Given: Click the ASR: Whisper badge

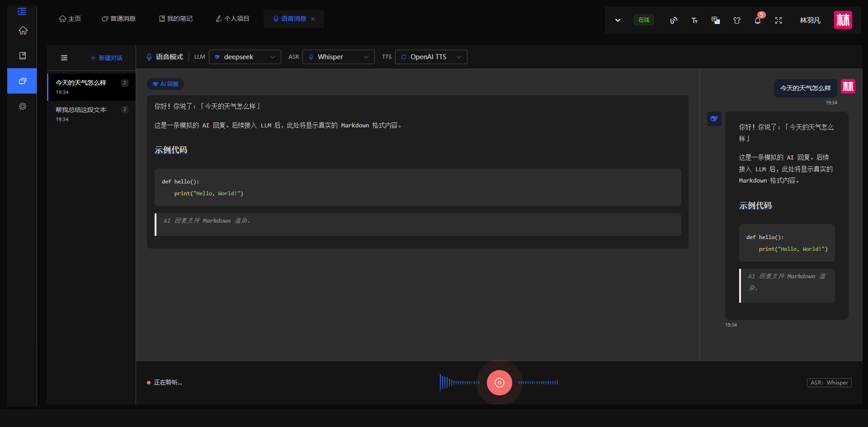Looking at the screenshot, I should coord(829,383).
